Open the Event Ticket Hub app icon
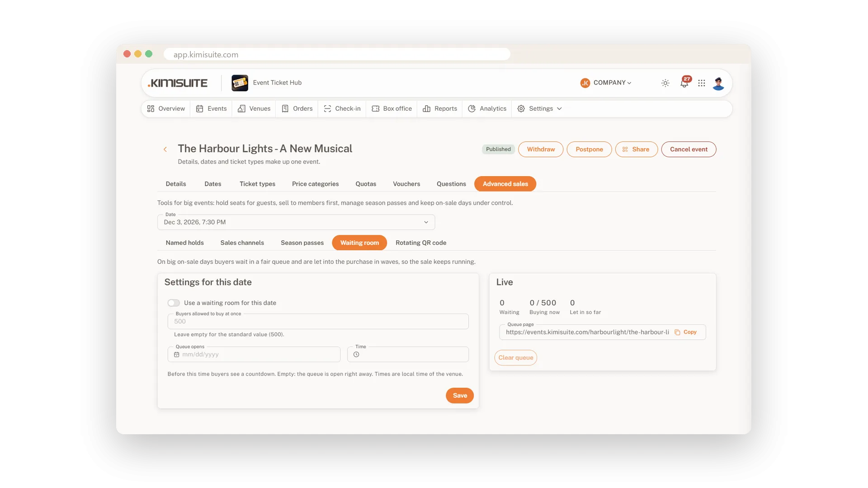This screenshot has width=868, height=488. coord(240,83)
